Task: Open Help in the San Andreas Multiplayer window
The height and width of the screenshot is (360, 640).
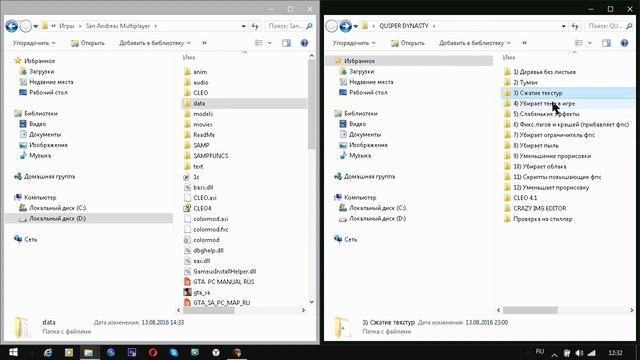Action: (304, 43)
